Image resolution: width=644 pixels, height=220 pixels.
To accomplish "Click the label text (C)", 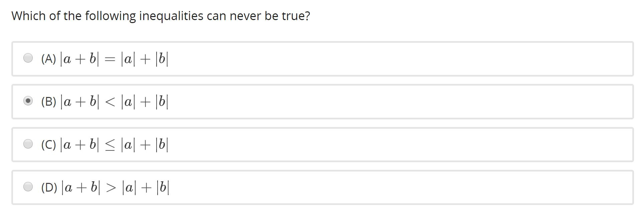I will coord(49,144).
